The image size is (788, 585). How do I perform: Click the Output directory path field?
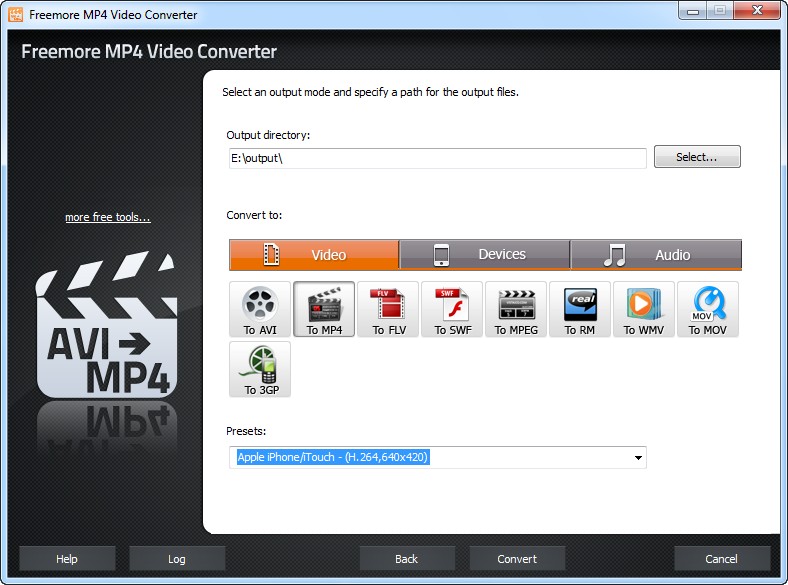tap(437, 159)
